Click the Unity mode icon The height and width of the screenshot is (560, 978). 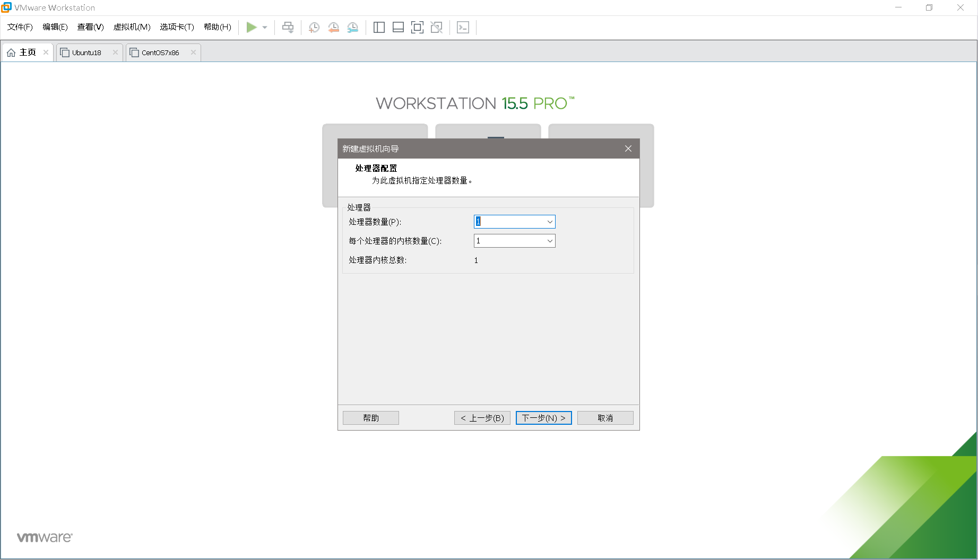coord(436,28)
